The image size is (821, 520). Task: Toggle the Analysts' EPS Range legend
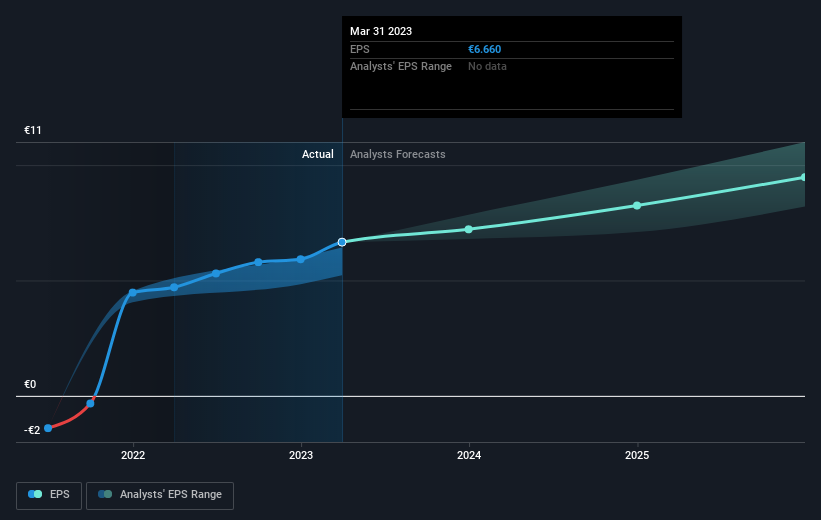pos(160,495)
